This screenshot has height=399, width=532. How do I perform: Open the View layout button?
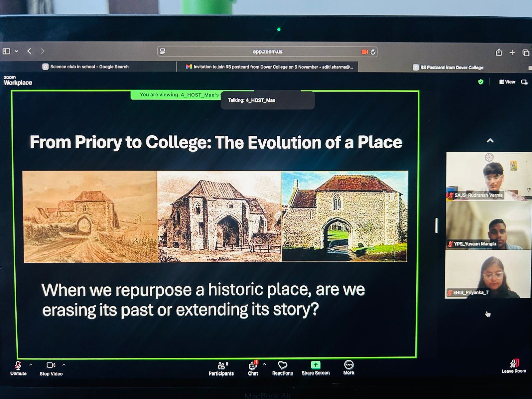507,82
